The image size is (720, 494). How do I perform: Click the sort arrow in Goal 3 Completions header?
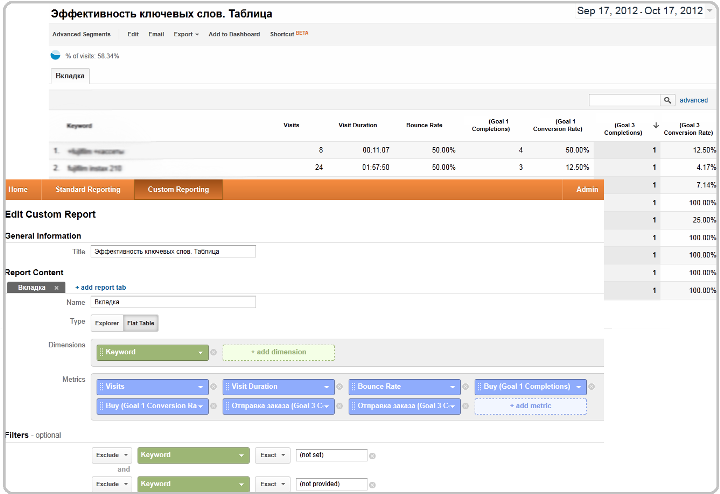pos(656,125)
